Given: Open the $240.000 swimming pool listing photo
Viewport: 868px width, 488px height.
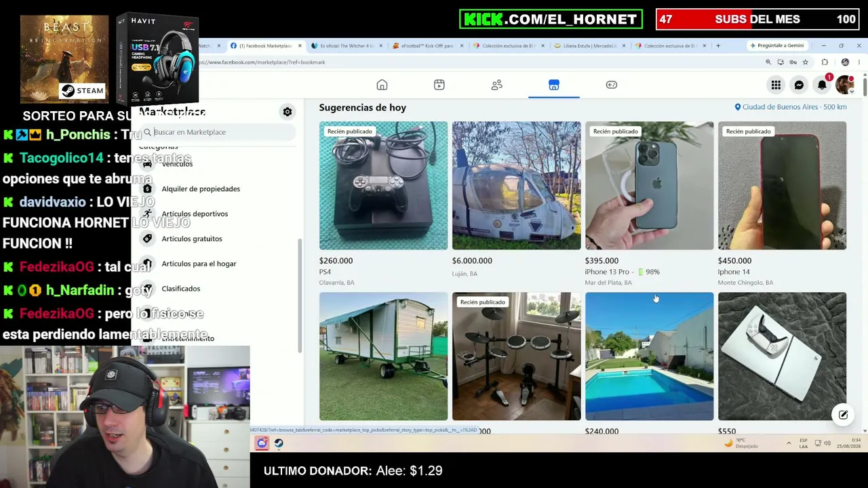Looking at the screenshot, I should [x=649, y=357].
